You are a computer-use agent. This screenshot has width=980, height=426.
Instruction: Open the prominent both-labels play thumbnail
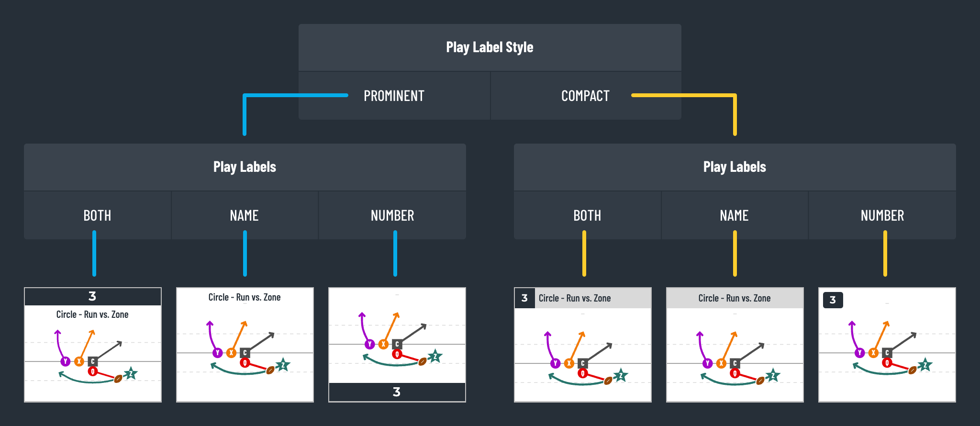click(x=93, y=345)
